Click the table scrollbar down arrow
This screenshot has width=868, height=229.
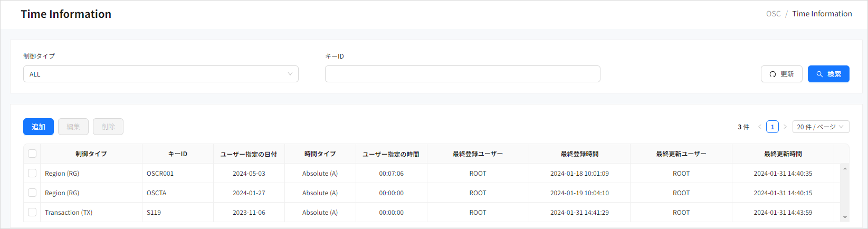845,217
